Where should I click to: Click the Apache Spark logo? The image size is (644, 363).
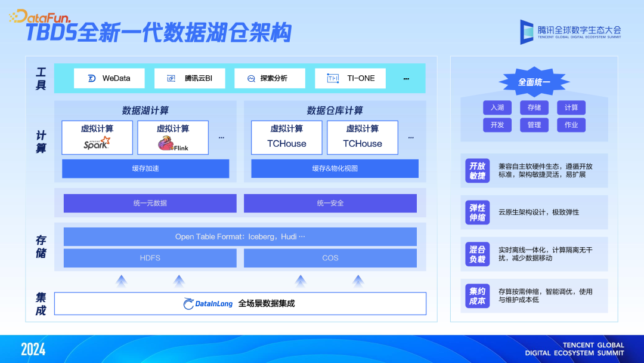(x=97, y=143)
